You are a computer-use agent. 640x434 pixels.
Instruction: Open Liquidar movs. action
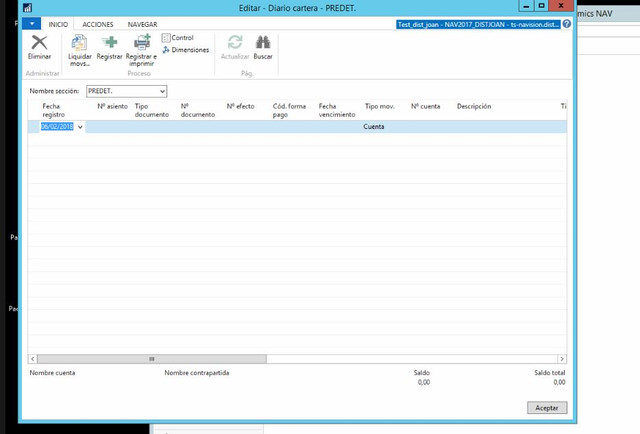pyautogui.click(x=80, y=51)
